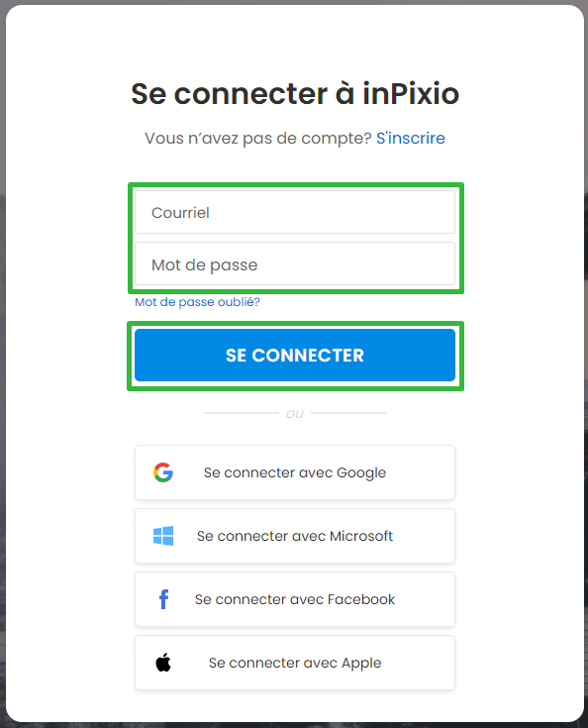
Task: Click the divider line left of 'ou'
Action: [x=242, y=413]
